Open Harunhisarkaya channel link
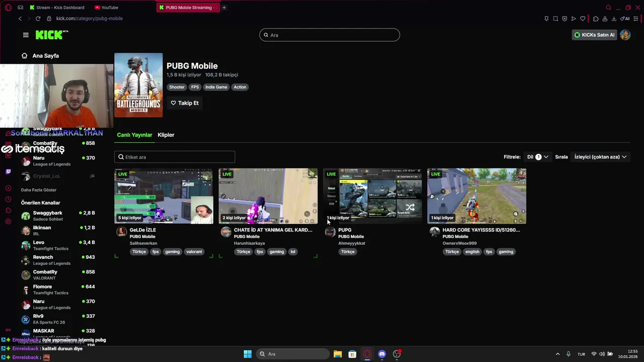Image resolution: width=644 pixels, height=362 pixels. 249,243
